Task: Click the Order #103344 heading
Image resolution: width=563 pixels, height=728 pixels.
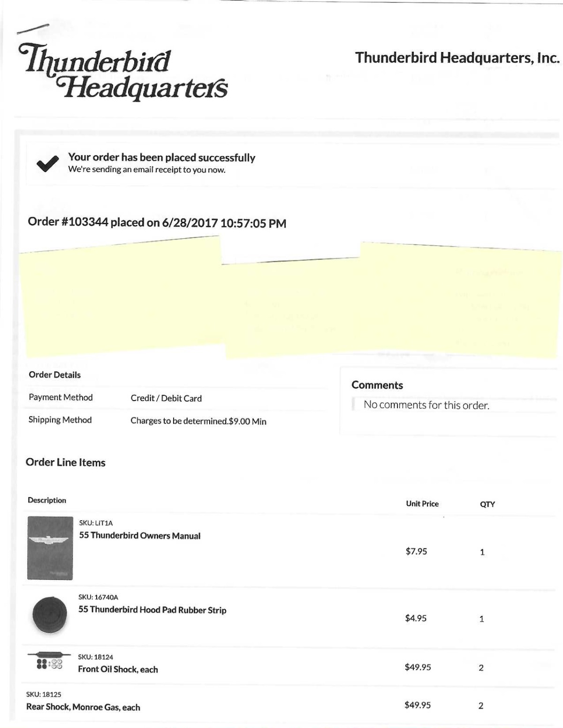Action: click(157, 222)
